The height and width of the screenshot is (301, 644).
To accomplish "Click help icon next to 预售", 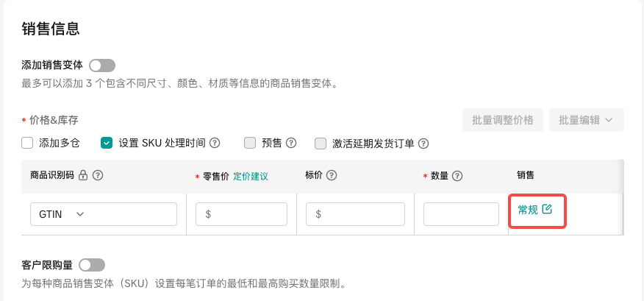I will (291, 143).
